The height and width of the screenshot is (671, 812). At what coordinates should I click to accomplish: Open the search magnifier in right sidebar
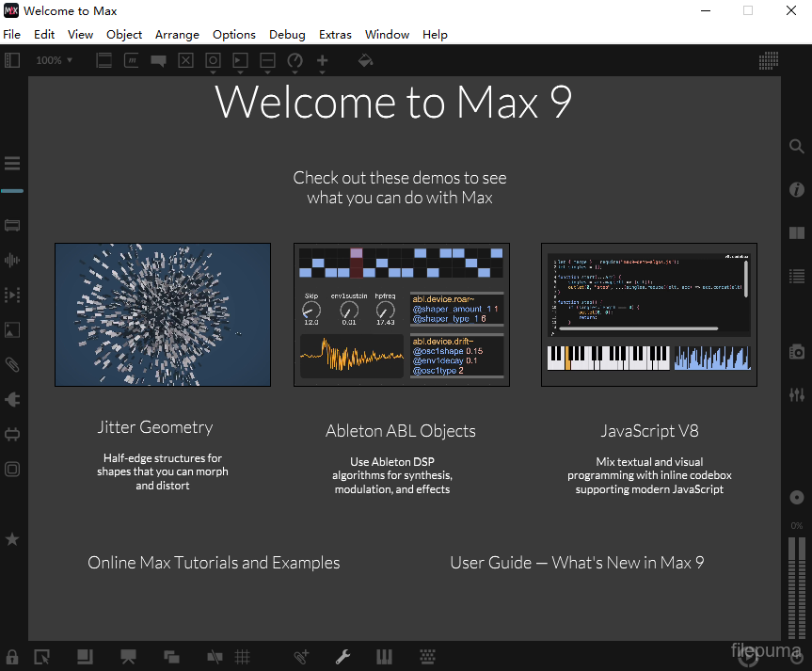point(796,146)
